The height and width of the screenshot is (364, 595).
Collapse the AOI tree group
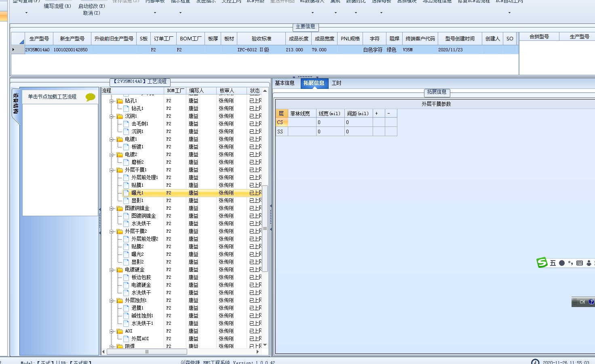(112, 331)
